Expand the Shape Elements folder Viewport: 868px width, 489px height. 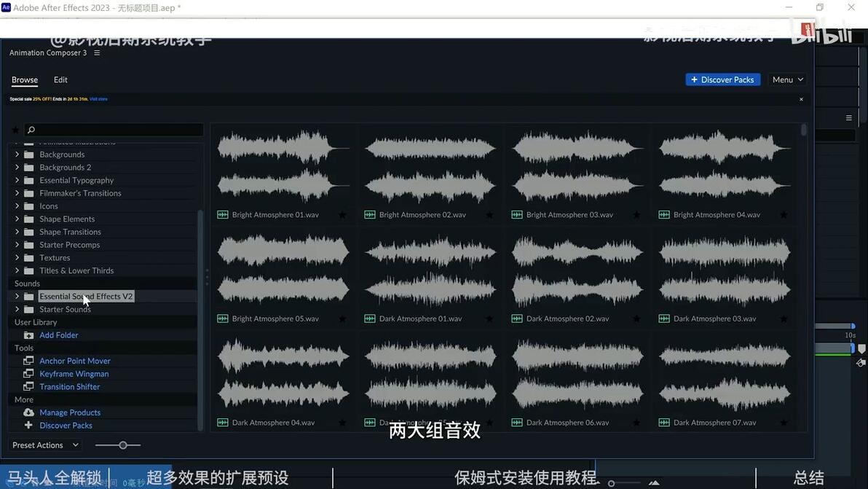pyautogui.click(x=17, y=219)
